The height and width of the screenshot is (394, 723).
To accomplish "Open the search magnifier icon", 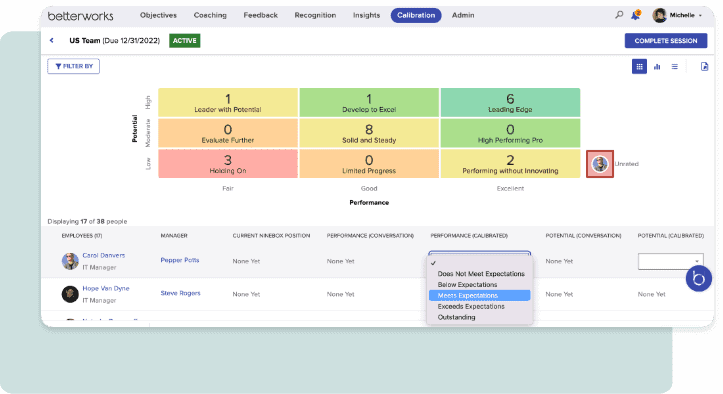I will 619,15.
